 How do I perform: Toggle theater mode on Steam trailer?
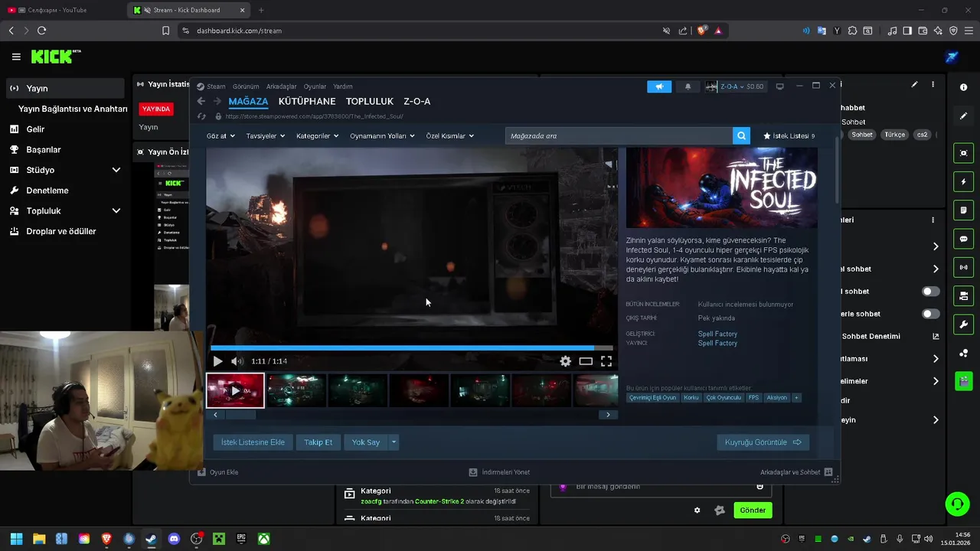[x=586, y=361]
